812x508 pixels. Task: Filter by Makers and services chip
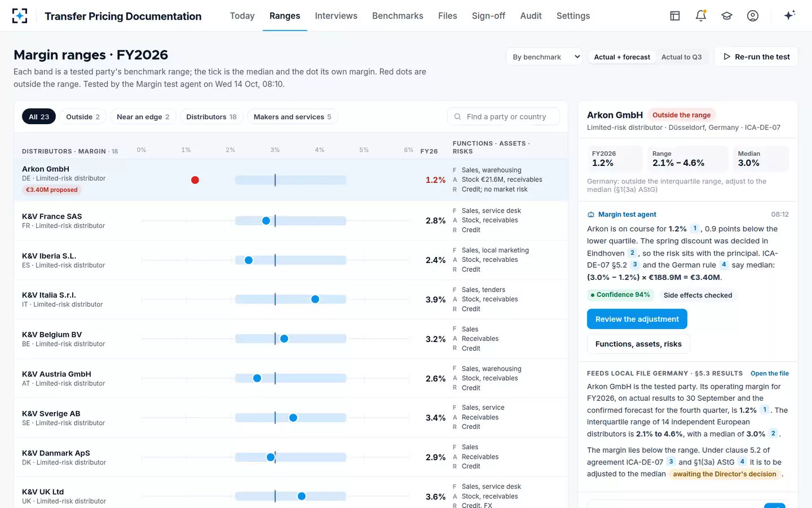tap(293, 117)
